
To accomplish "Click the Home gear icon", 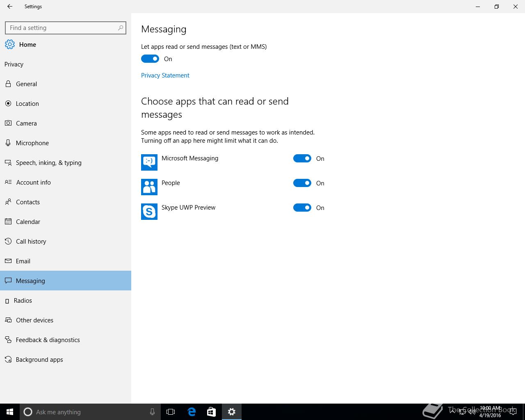I will 10,44.
